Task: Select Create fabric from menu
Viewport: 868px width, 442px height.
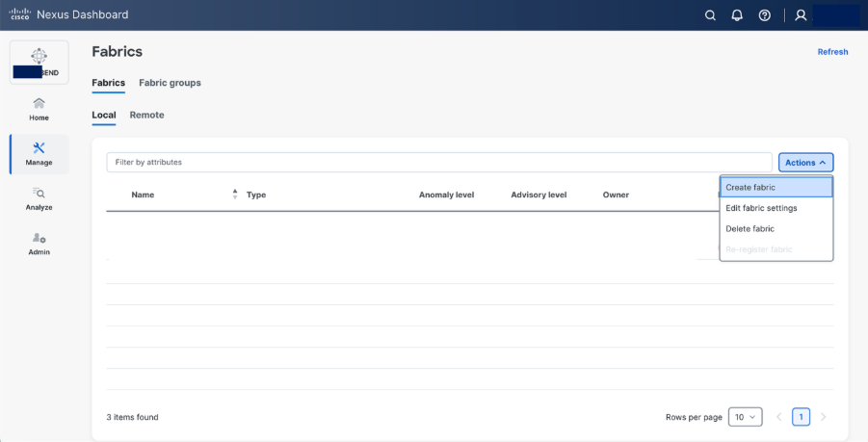Action: [x=776, y=187]
